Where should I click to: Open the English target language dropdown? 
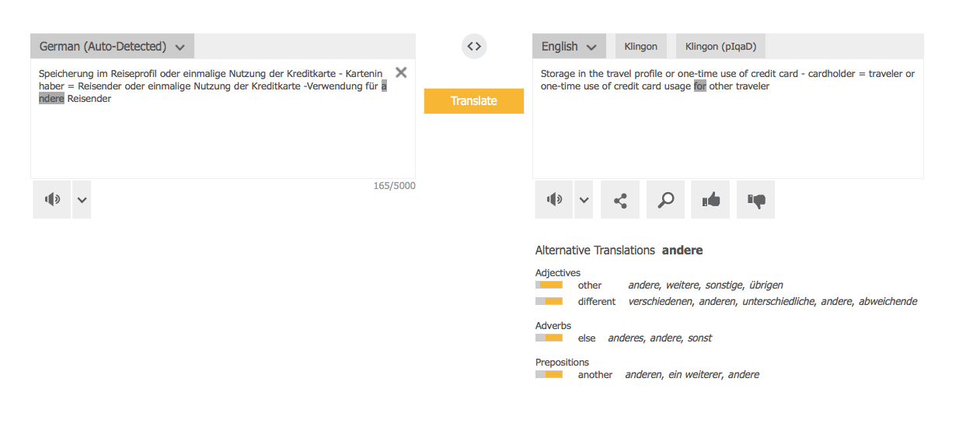569,47
